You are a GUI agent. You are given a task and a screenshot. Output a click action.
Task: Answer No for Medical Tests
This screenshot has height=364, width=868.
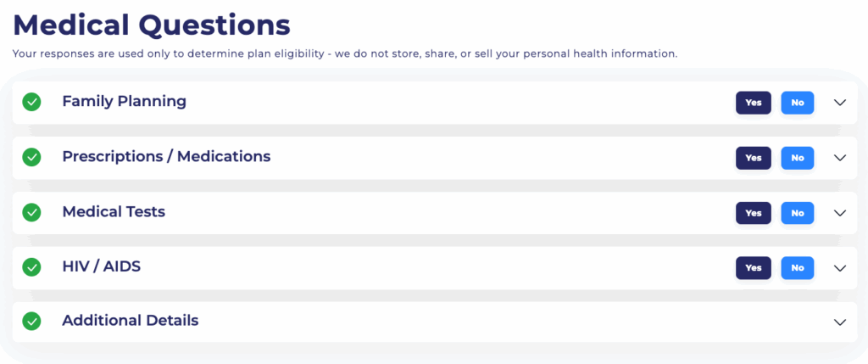click(797, 213)
